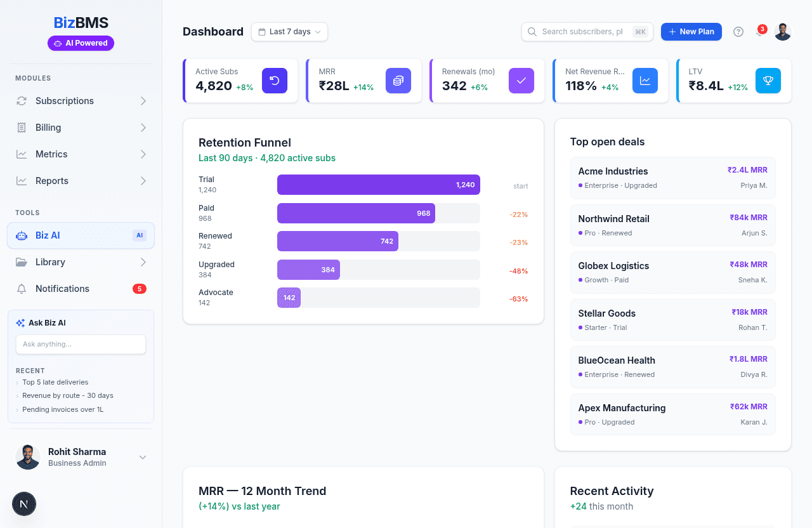Click the Ask anything input field
The image size is (812, 528).
pyautogui.click(x=81, y=344)
